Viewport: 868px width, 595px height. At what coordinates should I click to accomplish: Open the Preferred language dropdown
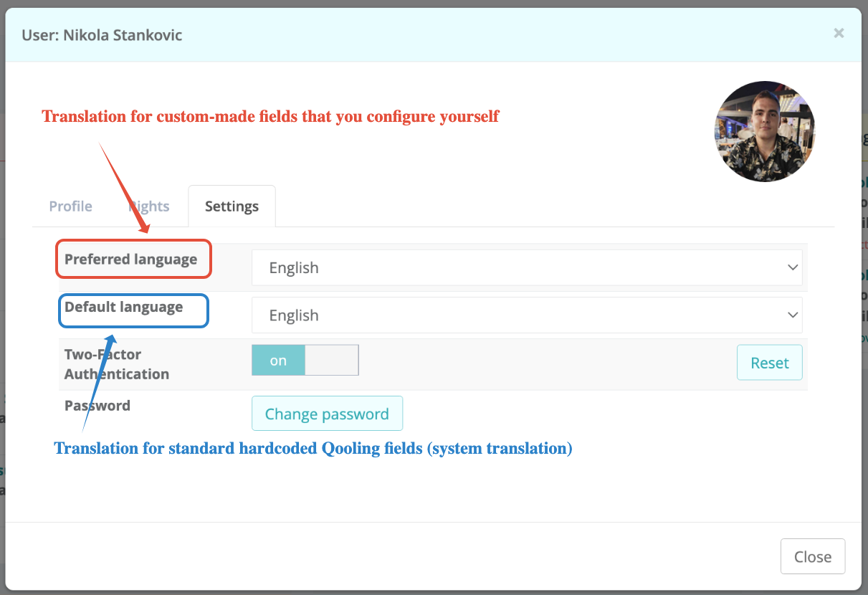pyautogui.click(x=527, y=267)
